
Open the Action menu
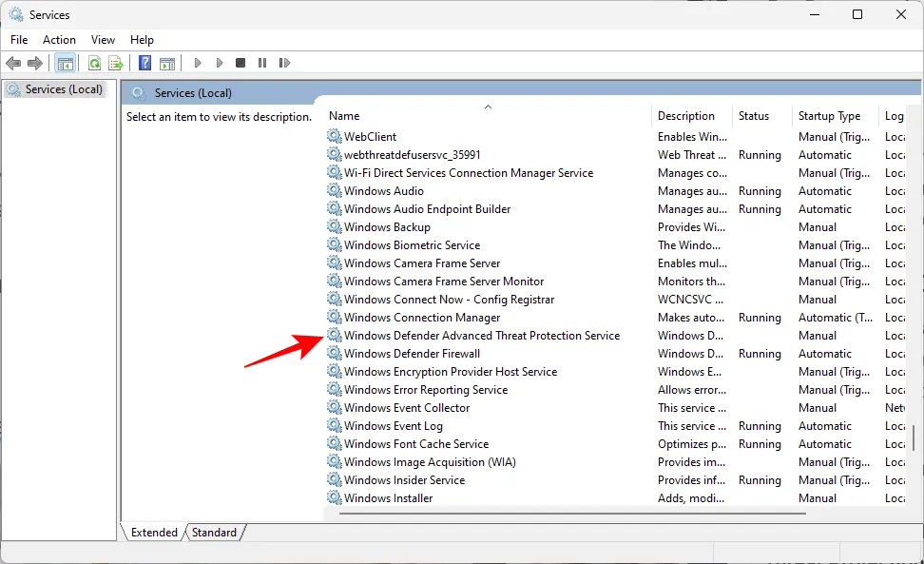[59, 40]
